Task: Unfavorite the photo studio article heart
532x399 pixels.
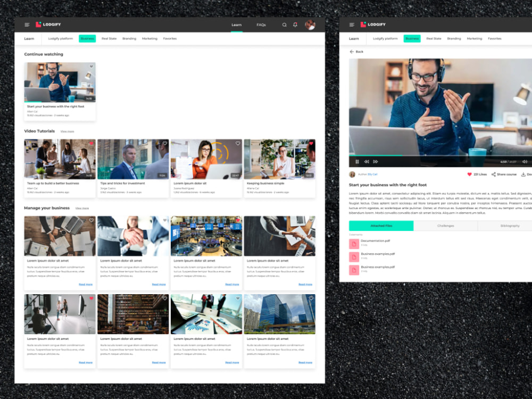Action: pyautogui.click(x=92, y=298)
